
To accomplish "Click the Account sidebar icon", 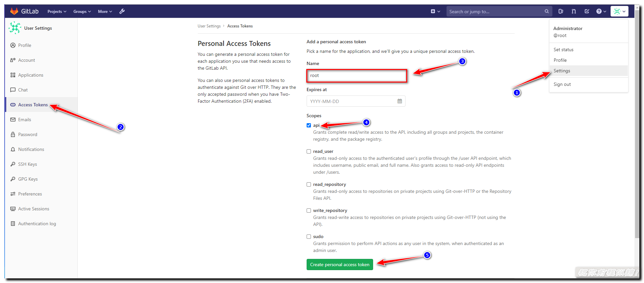I will [13, 60].
